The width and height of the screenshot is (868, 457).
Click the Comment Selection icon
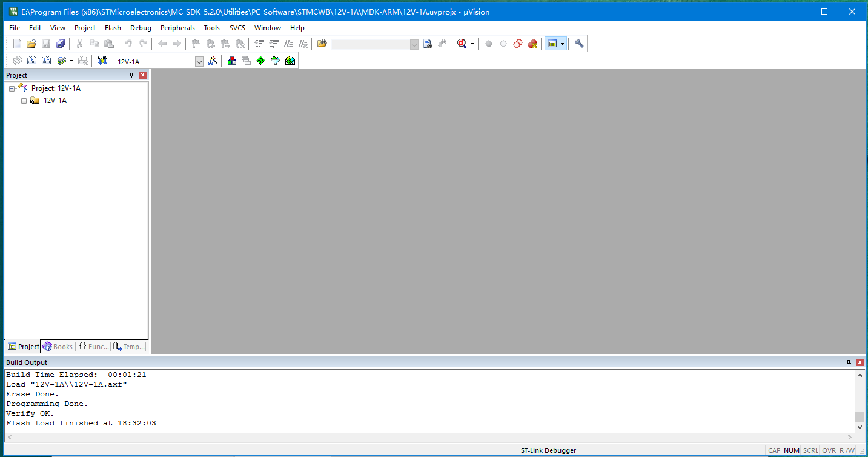point(288,44)
